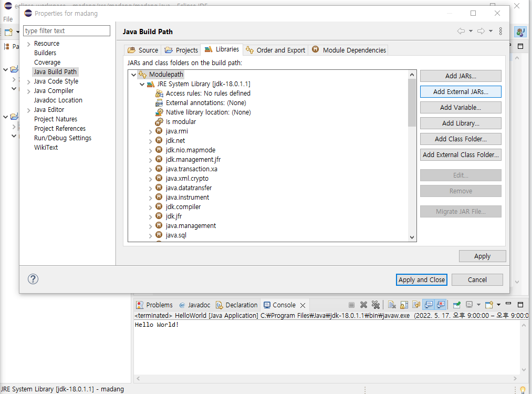This screenshot has width=532, height=394.
Task: Click the build path list scroll-up arrow
Action: coord(412,75)
